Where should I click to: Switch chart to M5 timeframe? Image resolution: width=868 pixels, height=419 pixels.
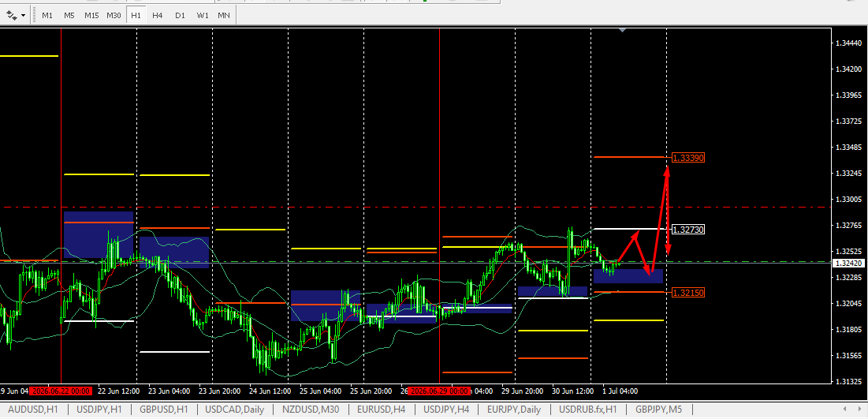(x=69, y=15)
